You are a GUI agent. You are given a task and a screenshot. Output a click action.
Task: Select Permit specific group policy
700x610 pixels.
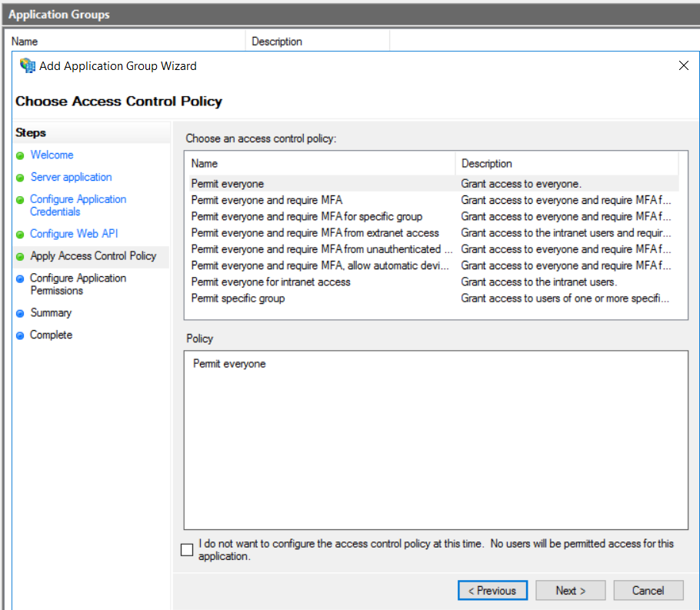tap(238, 298)
